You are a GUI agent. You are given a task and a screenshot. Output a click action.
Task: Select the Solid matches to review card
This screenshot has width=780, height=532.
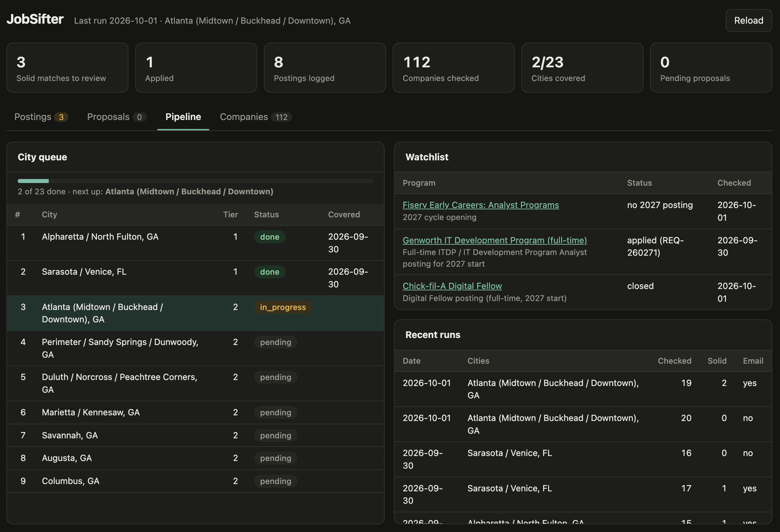click(67, 67)
